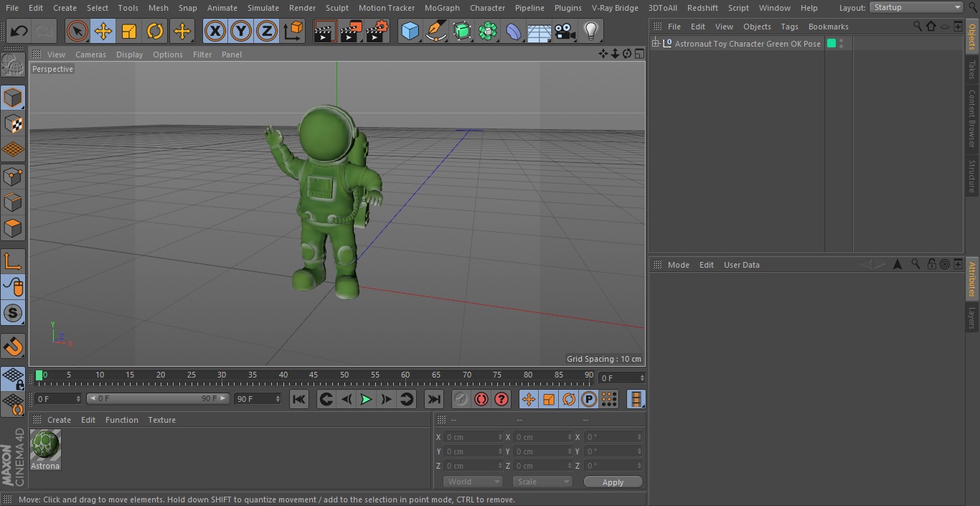Open the Spline Pen tool

pos(435,31)
